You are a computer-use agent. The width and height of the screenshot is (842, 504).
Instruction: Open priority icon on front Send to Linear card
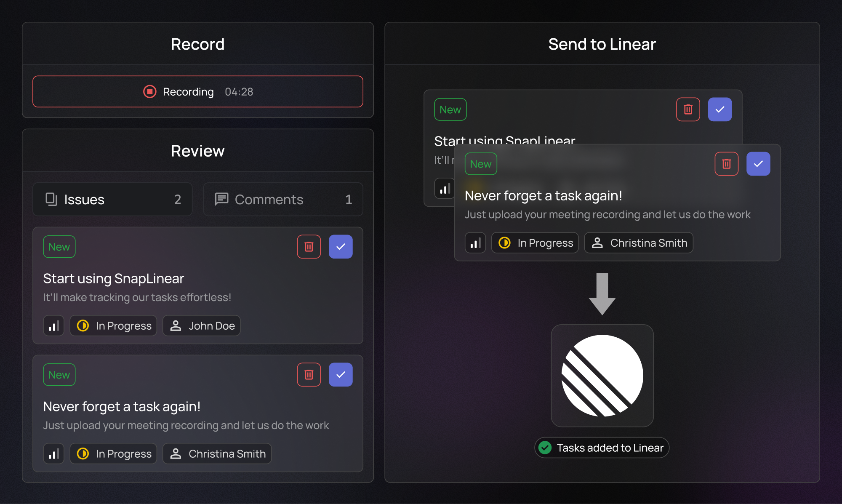point(475,243)
